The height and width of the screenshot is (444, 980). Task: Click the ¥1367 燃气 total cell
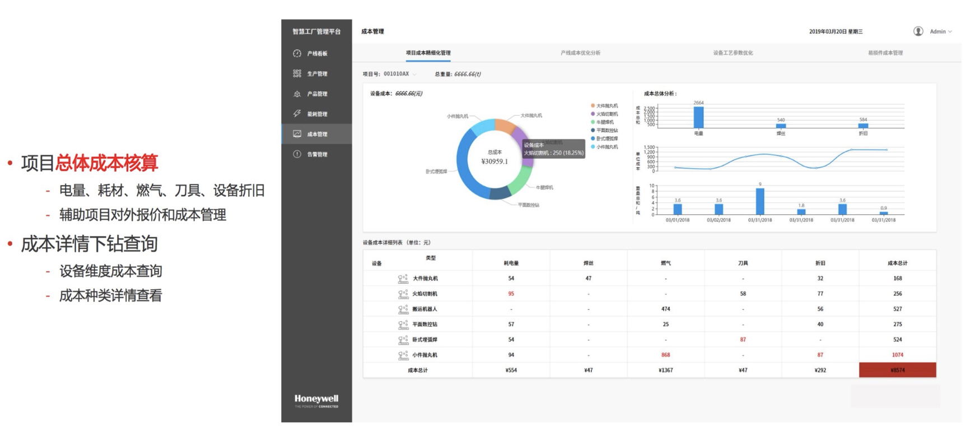tap(666, 370)
